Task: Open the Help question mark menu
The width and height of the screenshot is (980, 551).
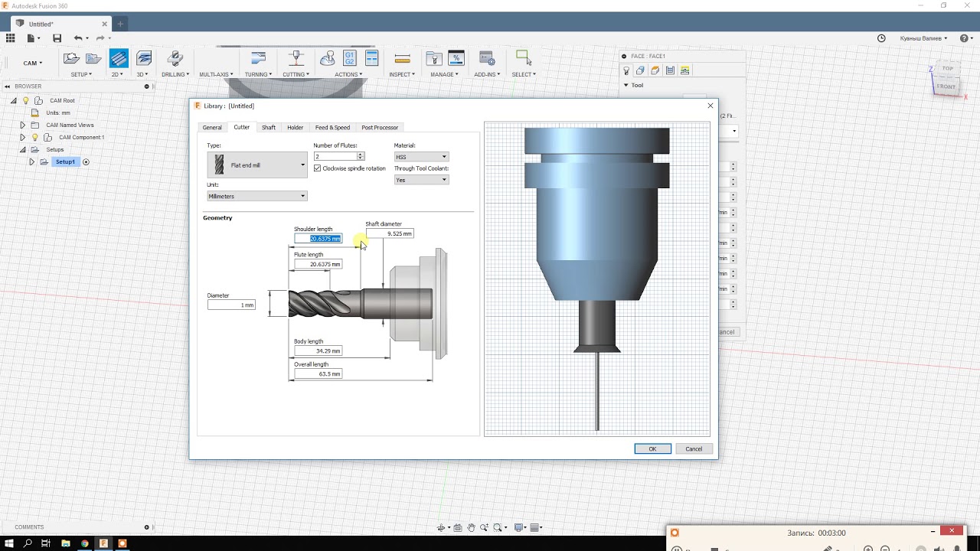Action: coord(964,37)
